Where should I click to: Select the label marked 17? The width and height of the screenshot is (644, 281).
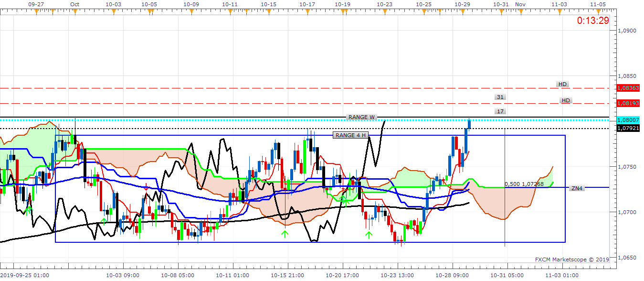[x=500, y=111]
